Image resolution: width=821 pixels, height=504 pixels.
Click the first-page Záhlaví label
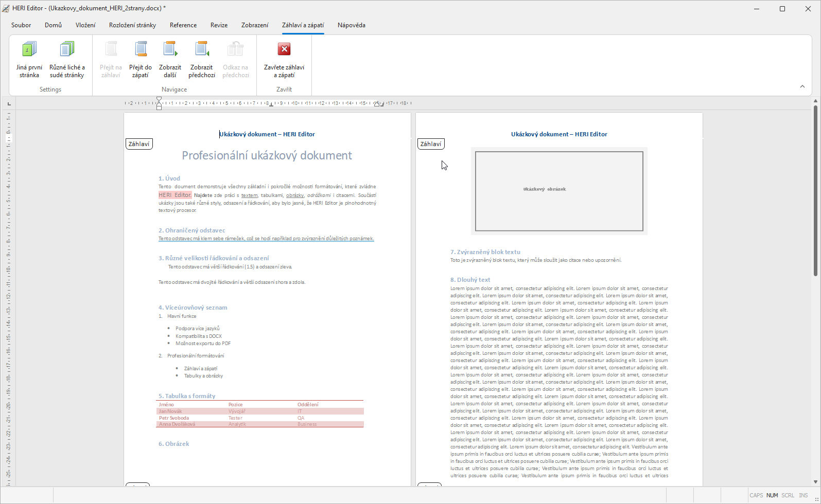click(x=139, y=144)
